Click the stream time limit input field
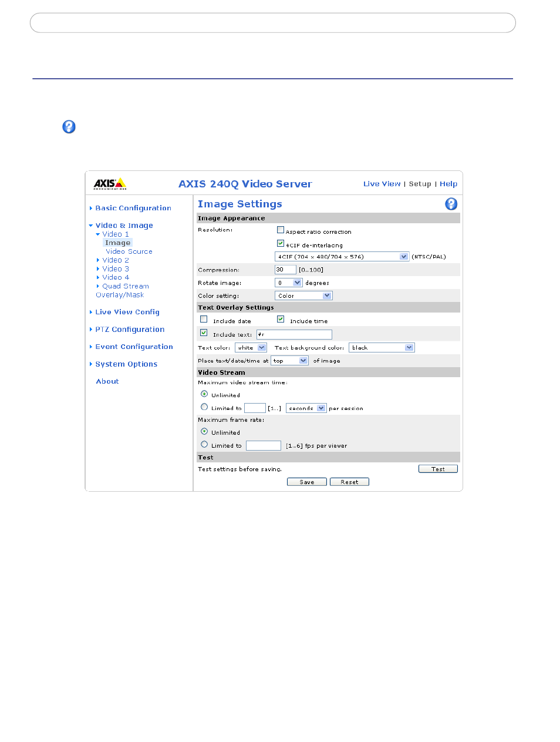 point(255,408)
